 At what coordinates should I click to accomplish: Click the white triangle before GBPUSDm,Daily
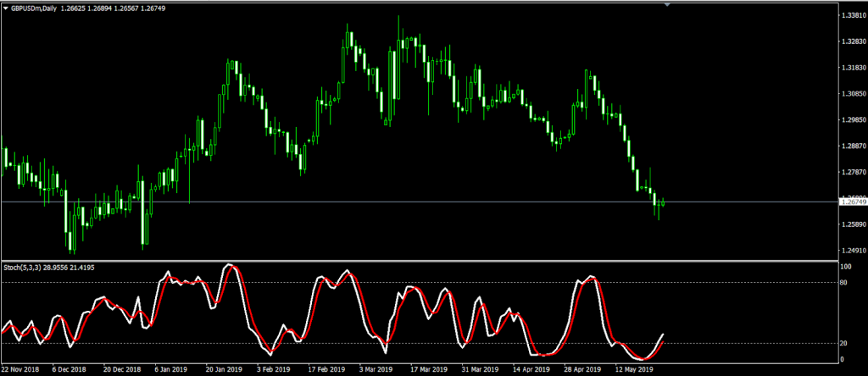coord(6,8)
